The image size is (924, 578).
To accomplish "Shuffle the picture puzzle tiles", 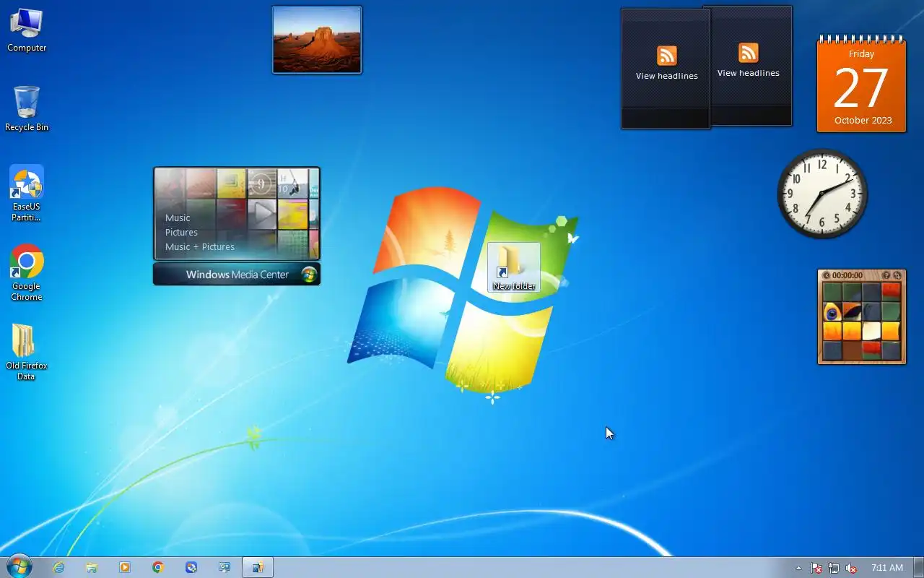I will [897, 275].
